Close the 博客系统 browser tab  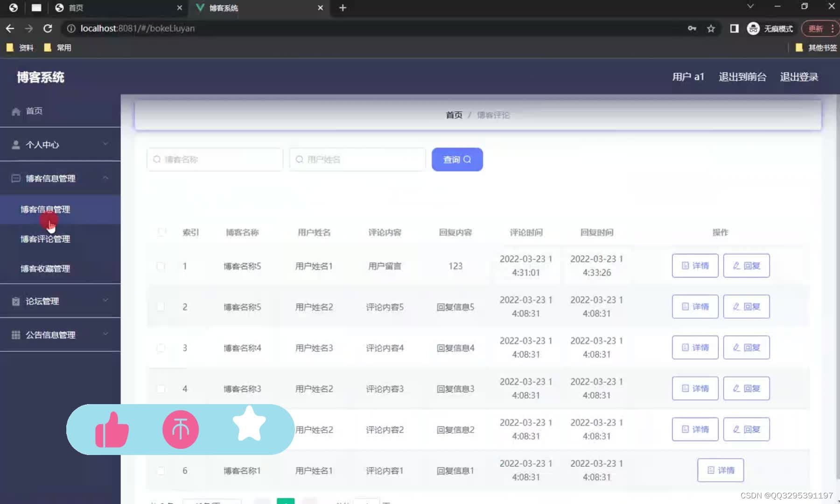click(x=320, y=8)
